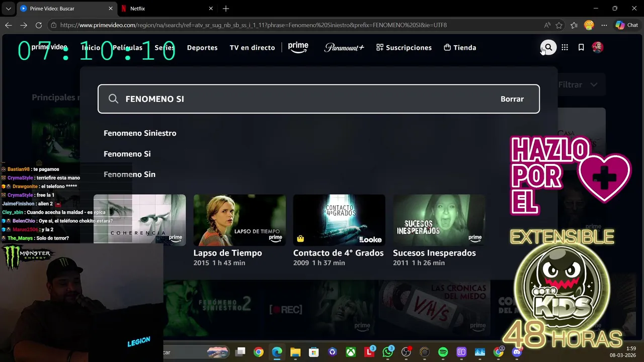
Task: Open Sucesos Inesperados title link
Action: [x=434, y=253]
